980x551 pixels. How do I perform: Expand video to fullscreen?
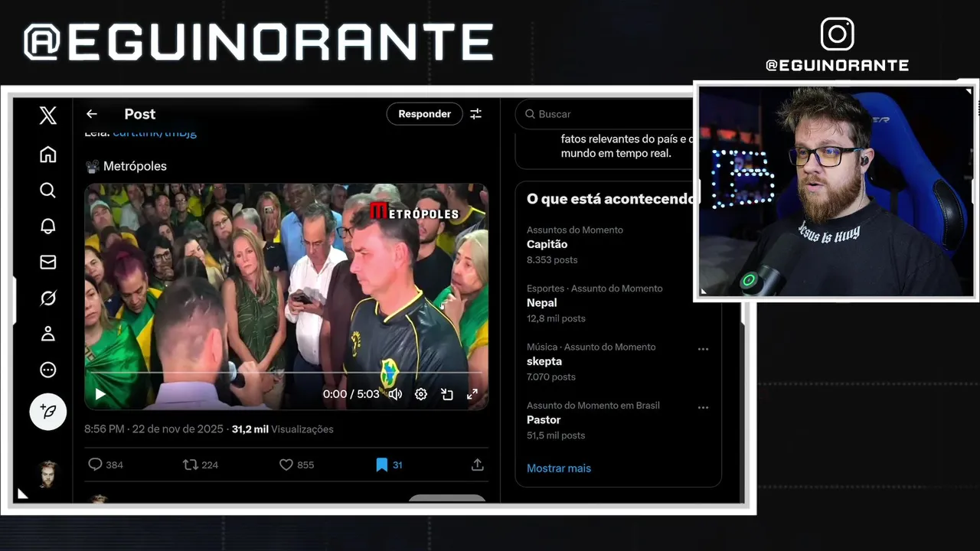pyautogui.click(x=472, y=394)
